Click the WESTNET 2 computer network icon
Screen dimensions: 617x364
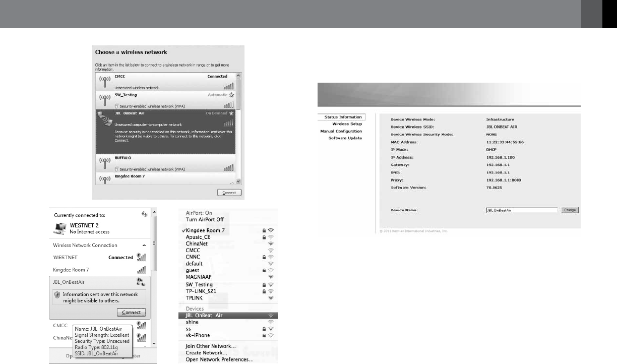[59, 228]
